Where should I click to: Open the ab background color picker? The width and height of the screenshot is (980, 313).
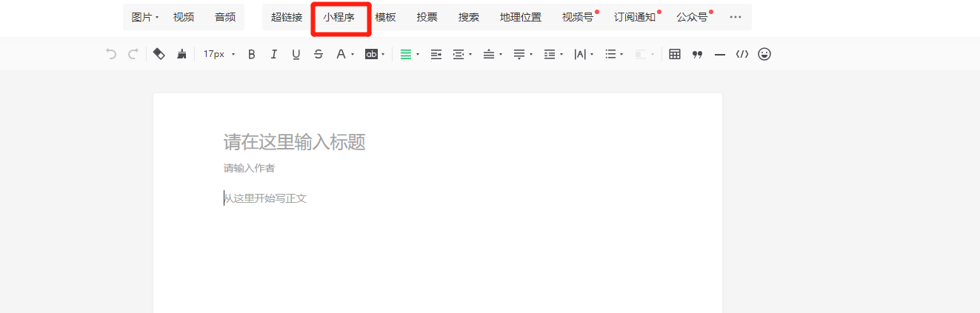point(375,54)
